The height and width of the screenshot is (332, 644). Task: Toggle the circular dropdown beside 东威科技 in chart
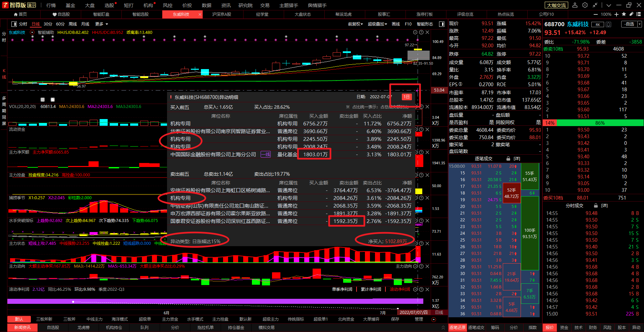32,33
